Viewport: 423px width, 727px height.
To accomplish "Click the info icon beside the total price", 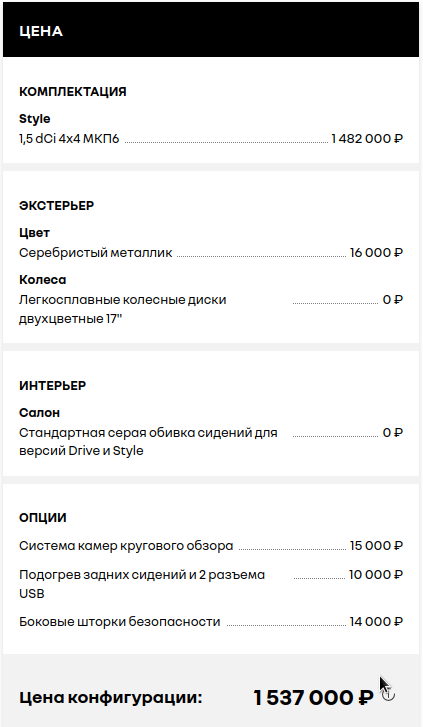I will point(389,695).
